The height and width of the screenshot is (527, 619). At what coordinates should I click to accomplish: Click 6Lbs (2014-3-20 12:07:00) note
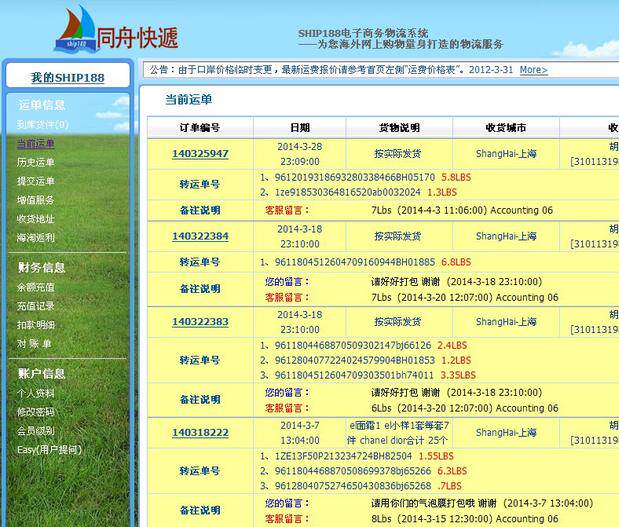point(465,408)
